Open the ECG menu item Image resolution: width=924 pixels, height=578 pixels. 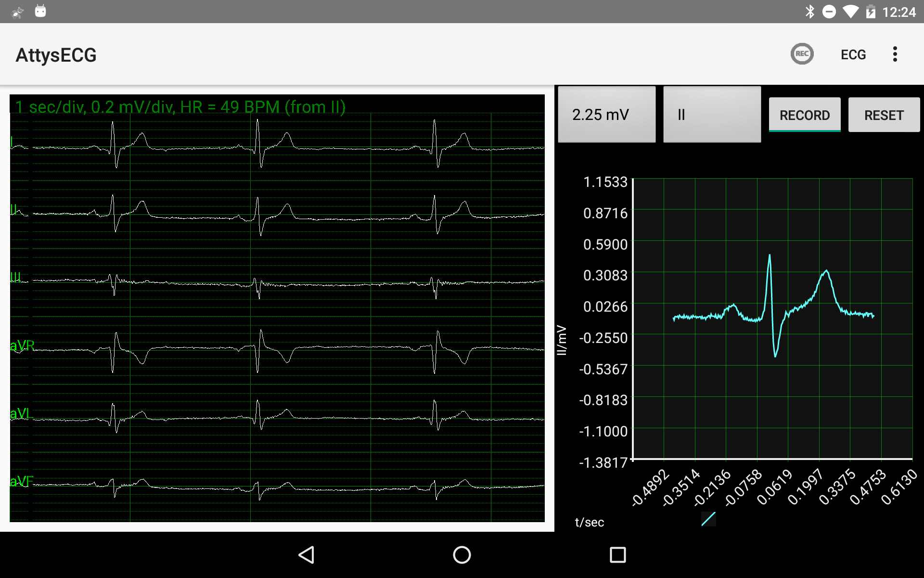click(853, 55)
